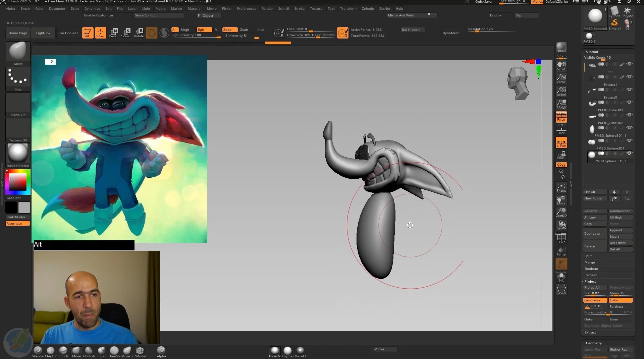Toggle Rgb painting mode
The image size is (644, 359).
(x=204, y=29)
